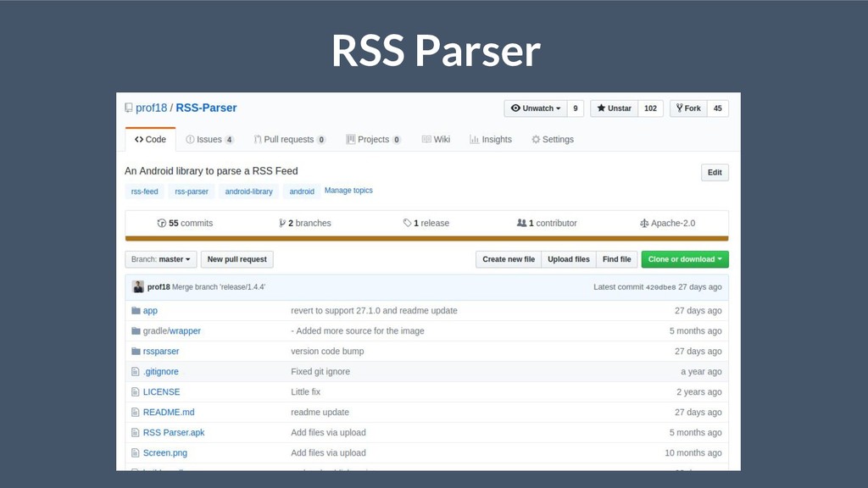Open the rssparser folder link
868x488 pixels.
click(161, 352)
